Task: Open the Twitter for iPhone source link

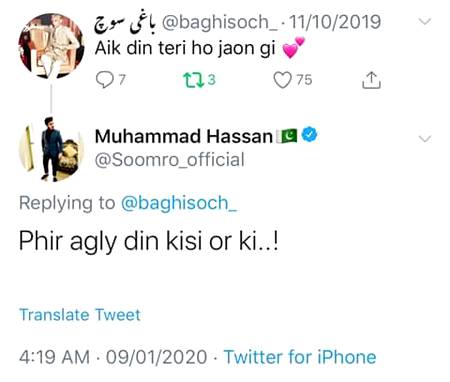Action: (300, 357)
